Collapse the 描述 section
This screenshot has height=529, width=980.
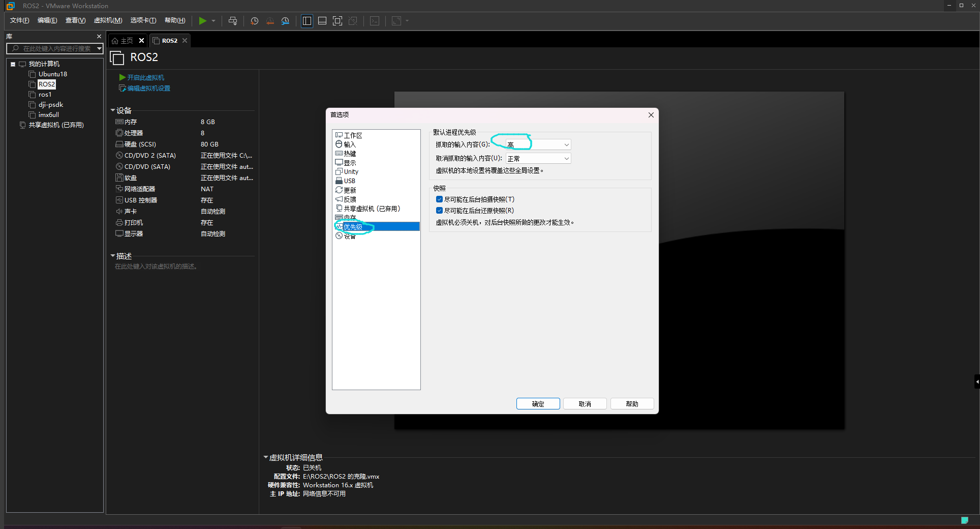click(113, 256)
